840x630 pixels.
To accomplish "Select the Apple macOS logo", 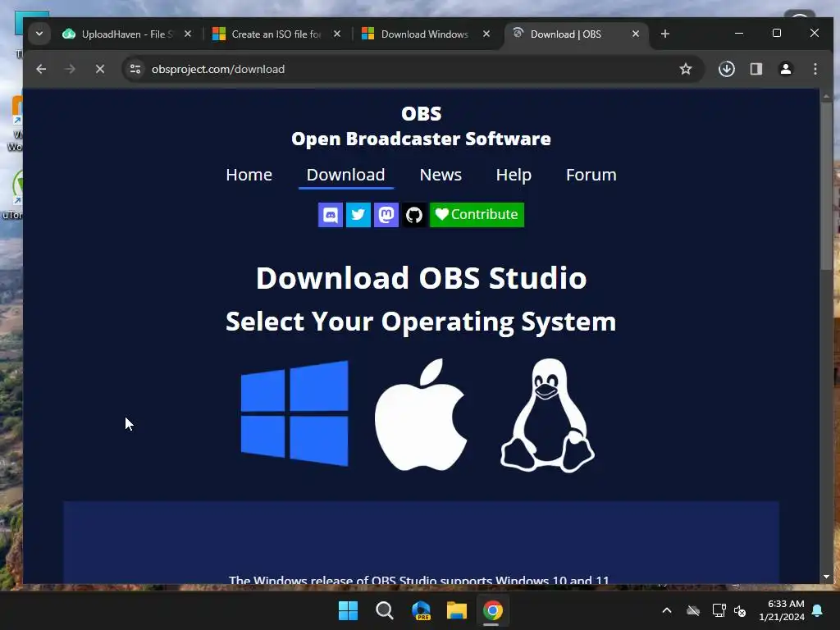I will (421, 414).
